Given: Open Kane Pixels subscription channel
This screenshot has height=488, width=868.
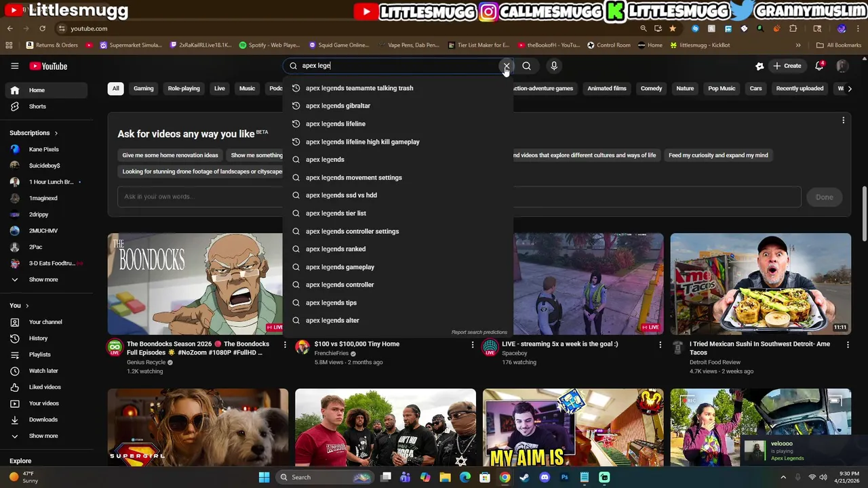Looking at the screenshot, I should tap(46, 149).
